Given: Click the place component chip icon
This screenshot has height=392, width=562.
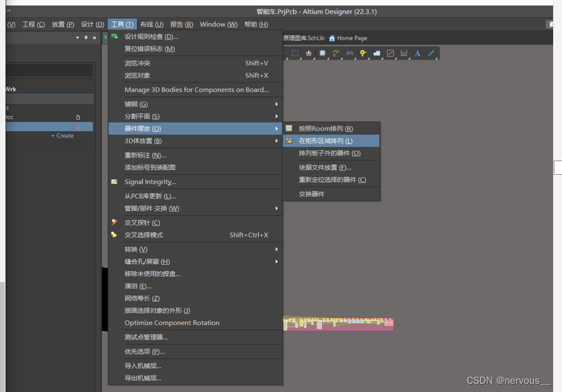Looking at the screenshot, I should 323,53.
